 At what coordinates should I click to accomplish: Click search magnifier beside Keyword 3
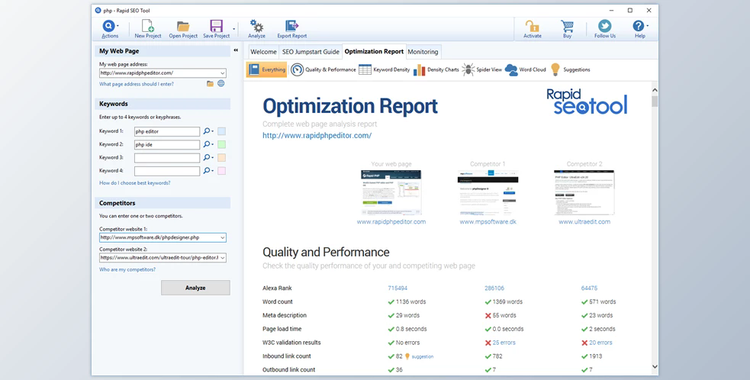[x=207, y=157]
